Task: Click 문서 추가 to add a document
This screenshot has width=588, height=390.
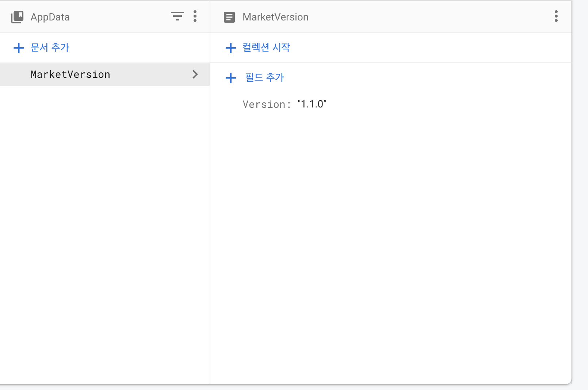Action: [50, 48]
